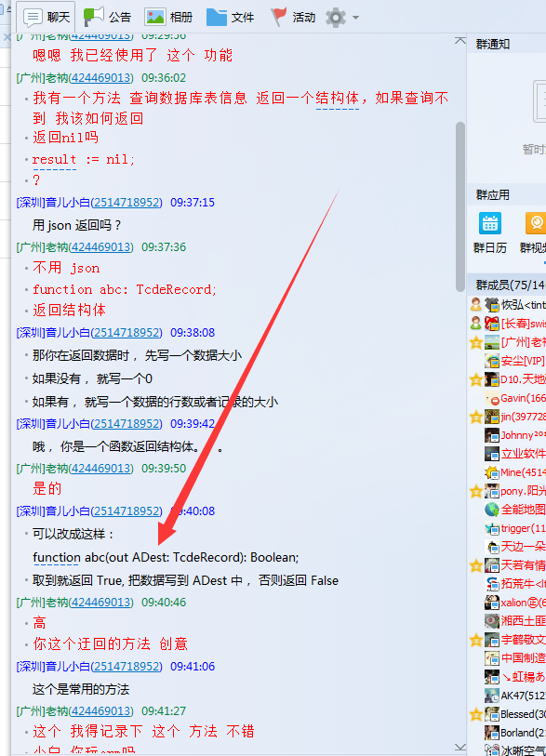Switch to the 聊天 chat tab

[47, 18]
